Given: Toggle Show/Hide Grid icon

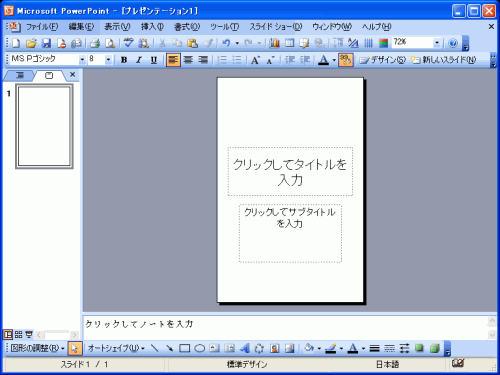Looking at the screenshot, I should tap(368, 43).
